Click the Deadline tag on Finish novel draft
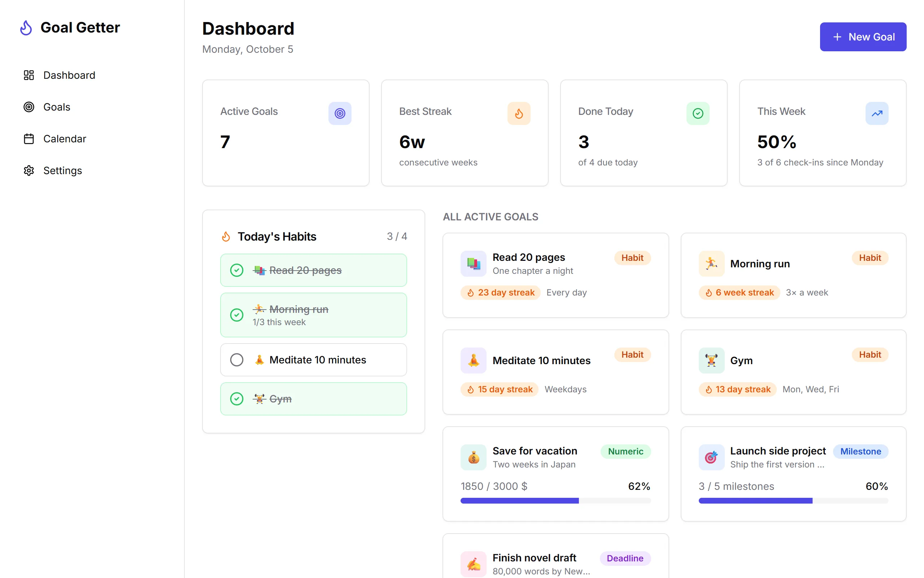 coord(625,558)
